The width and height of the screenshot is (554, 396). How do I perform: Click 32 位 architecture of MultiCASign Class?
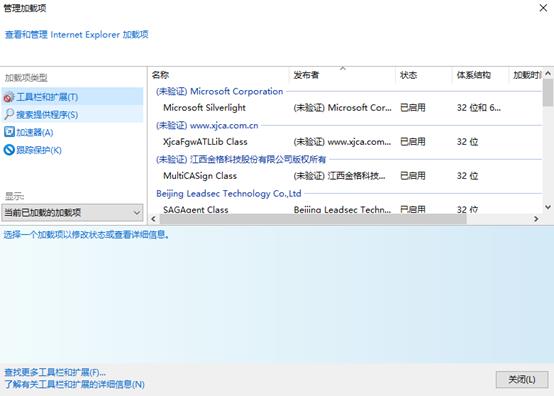467,176
